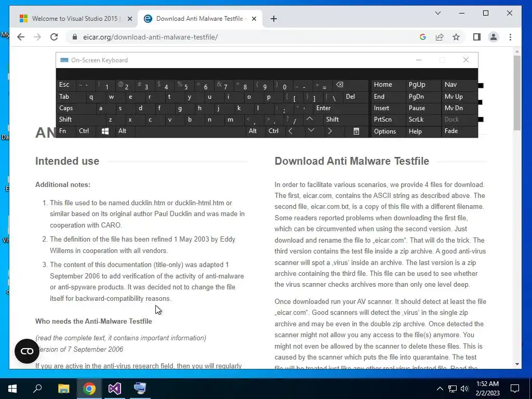
Task: Reload the eicar.org page
Action: [x=54, y=37]
